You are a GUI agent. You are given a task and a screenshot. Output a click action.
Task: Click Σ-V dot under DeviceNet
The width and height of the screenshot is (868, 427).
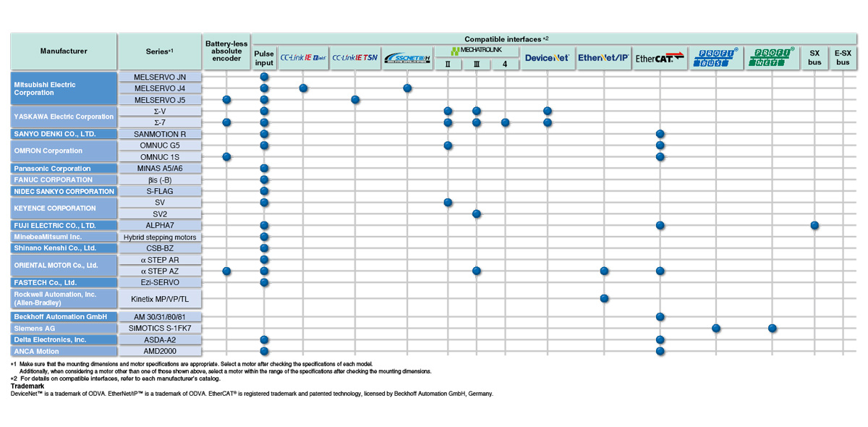point(548,111)
